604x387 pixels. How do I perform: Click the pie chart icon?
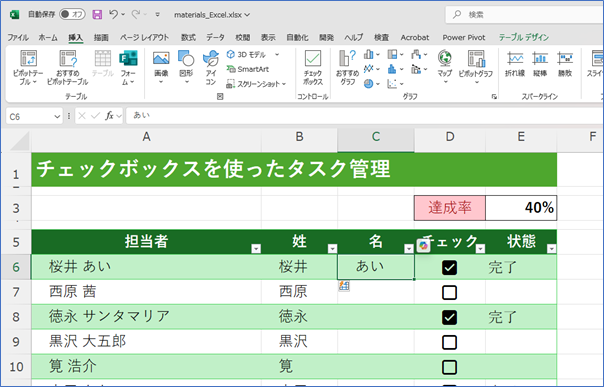pyautogui.click(x=369, y=84)
